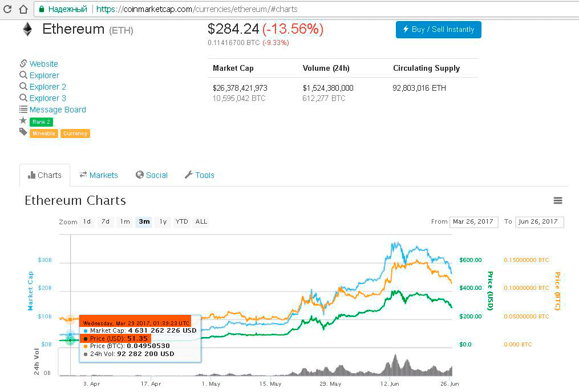Open the Social tab
The height and width of the screenshot is (392, 579).
pyautogui.click(x=152, y=175)
